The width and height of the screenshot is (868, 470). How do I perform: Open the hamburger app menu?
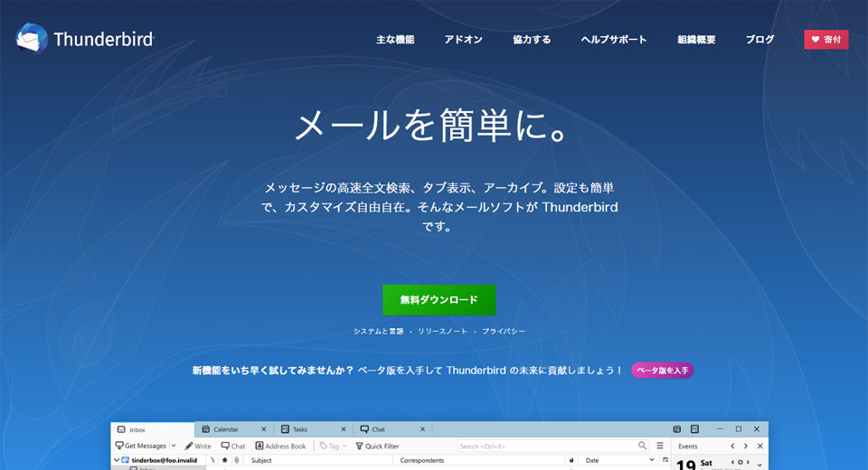click(x=660, y=446)
